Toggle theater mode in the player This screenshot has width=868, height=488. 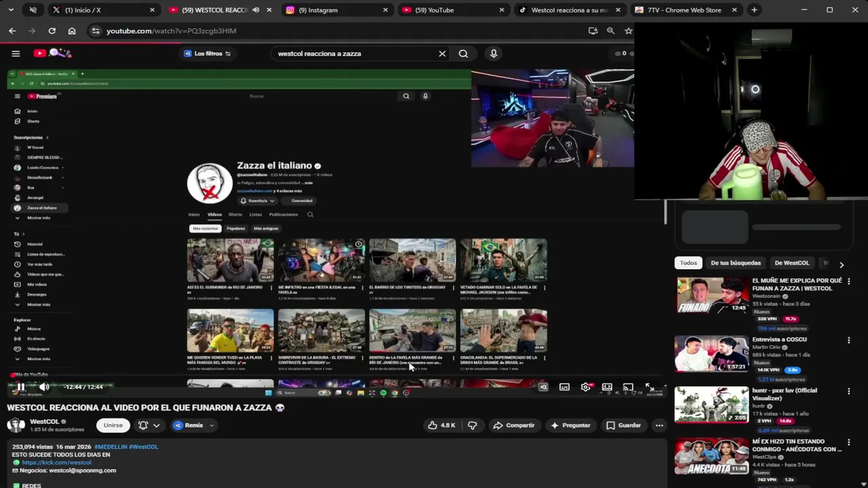click(607, 387)
